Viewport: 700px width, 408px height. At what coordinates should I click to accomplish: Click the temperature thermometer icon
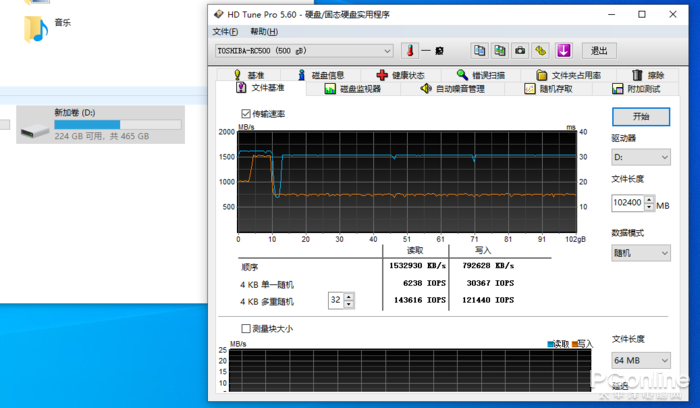click(409, 51)
